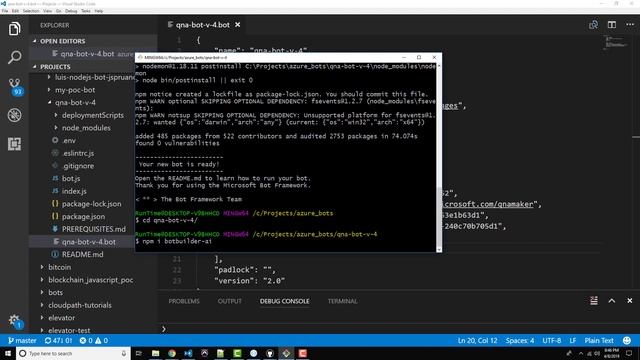Open the Windows Start menu

pos(8,353)
